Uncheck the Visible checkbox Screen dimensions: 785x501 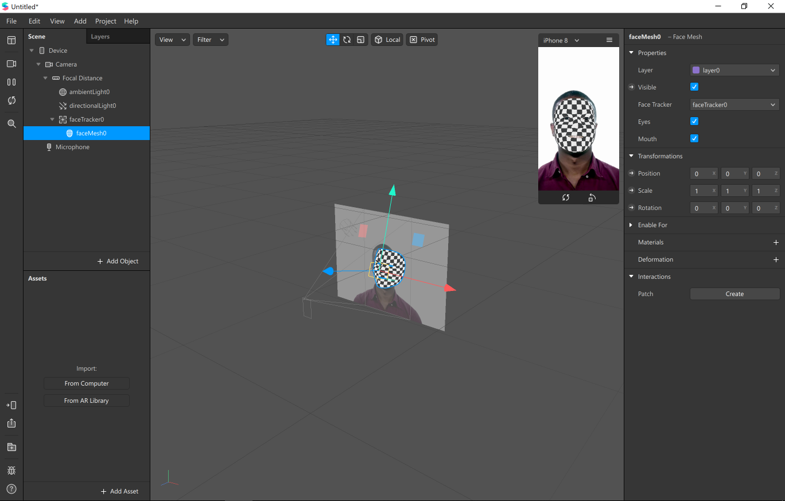coord(694,87)
